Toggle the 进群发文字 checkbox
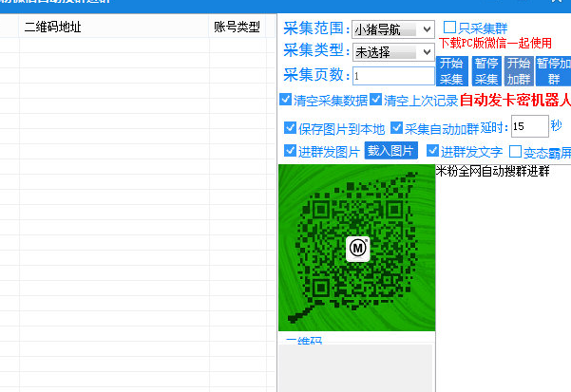The width and height of the screenshot is (571, 392). (432, 151)
